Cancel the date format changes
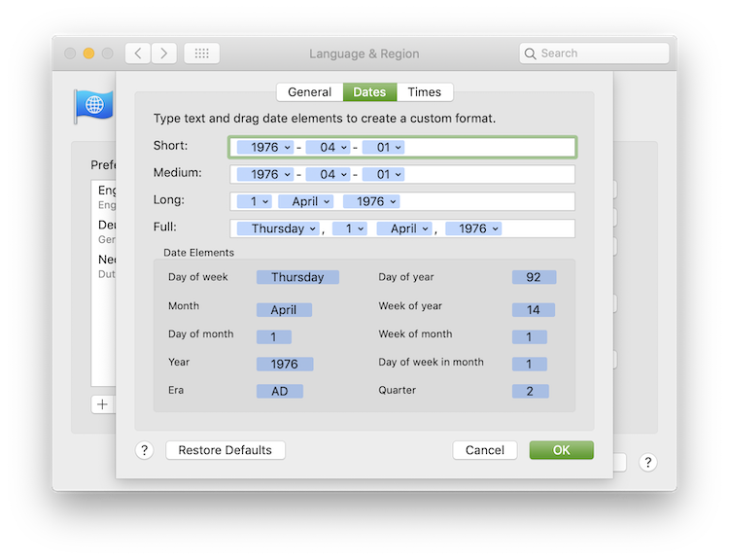 pyautogui.click(x=485, y=450)
